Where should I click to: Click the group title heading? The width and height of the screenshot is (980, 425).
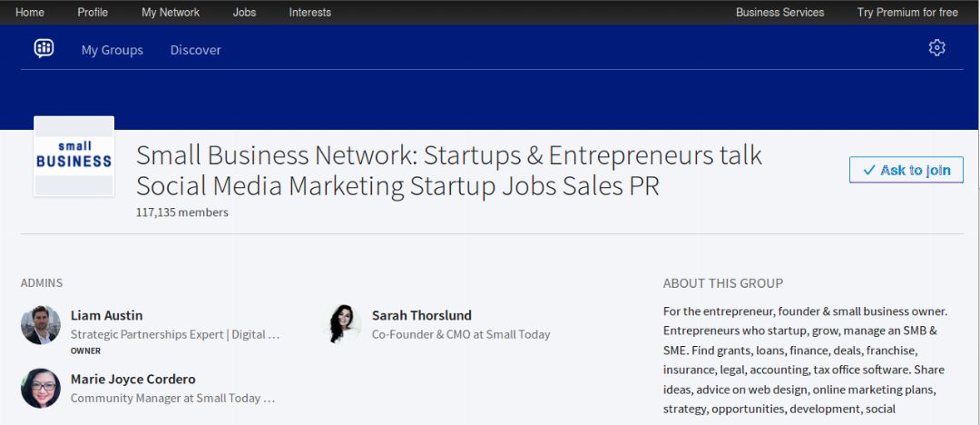point(449,170)
